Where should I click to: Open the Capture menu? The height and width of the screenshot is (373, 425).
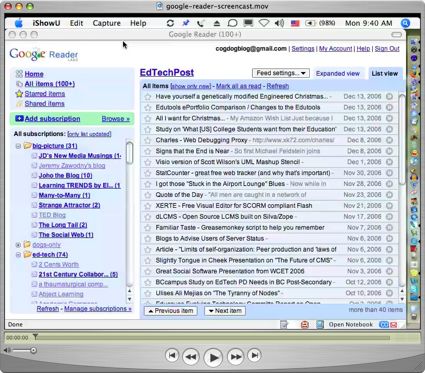tap(107, 23)
